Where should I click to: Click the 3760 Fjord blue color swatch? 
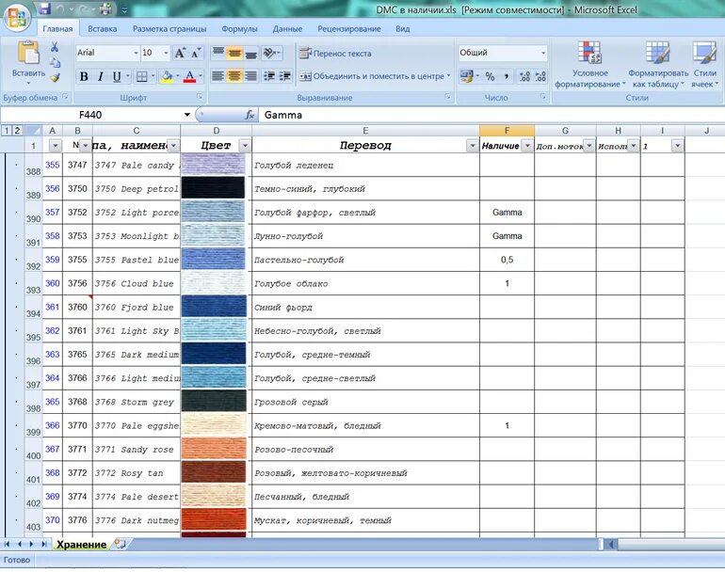pos(213,307)
